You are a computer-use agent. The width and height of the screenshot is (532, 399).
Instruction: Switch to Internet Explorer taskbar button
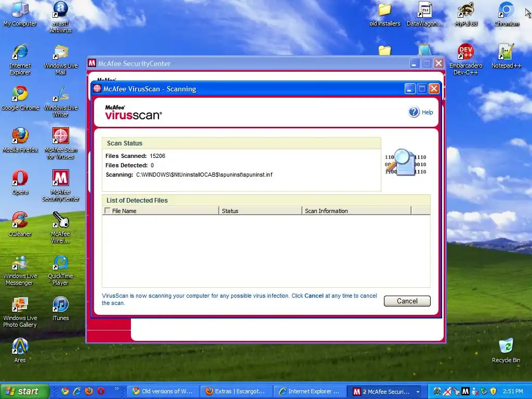click(310, 391)
